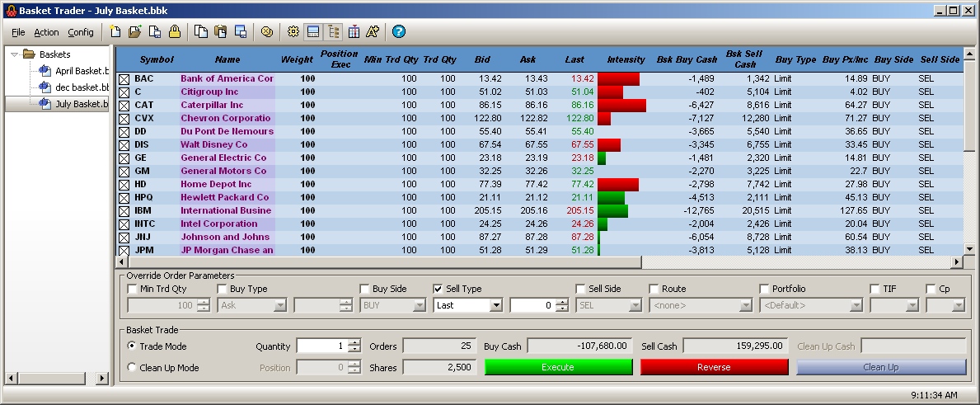The height and width of the screenshot is (405, 980).
Task: Click the font 'A+' toolbar icon
Action: coord(373,32)
